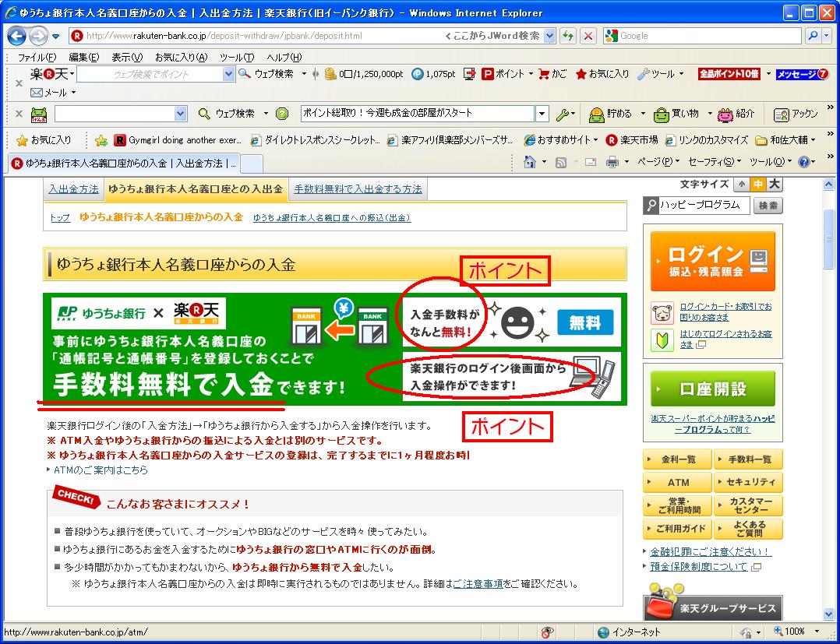Click the 貯める toolbar icon

596,114
